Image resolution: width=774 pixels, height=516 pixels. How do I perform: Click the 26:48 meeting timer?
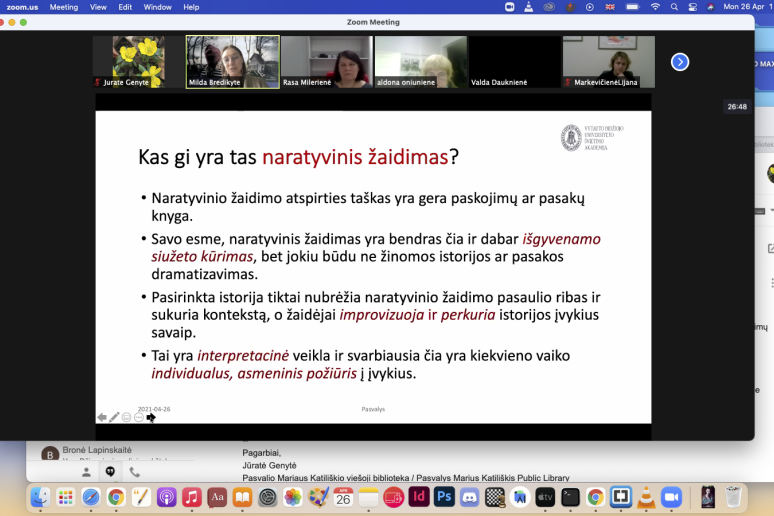pyautogui.click(x=737, y=106)
